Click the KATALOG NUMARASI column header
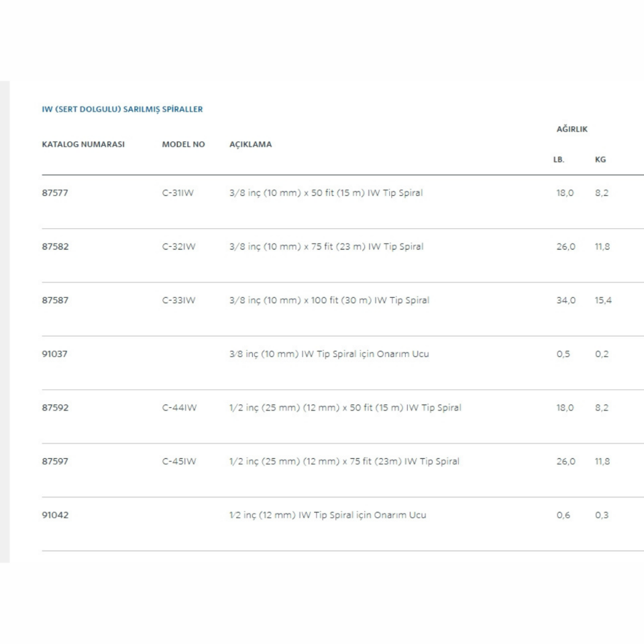The height and width of the screenshot is (644, 644). [83, 144]
